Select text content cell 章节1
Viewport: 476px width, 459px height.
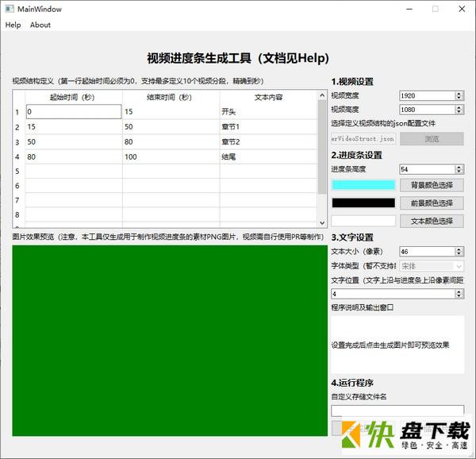[268, 127]
